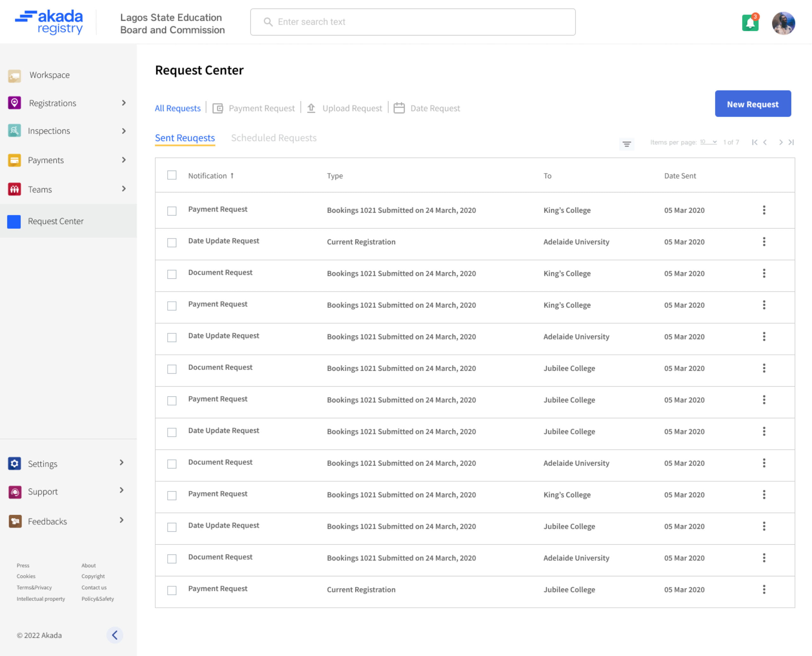Expand the Registrations sidebar menu

click(x=123, y=103)
